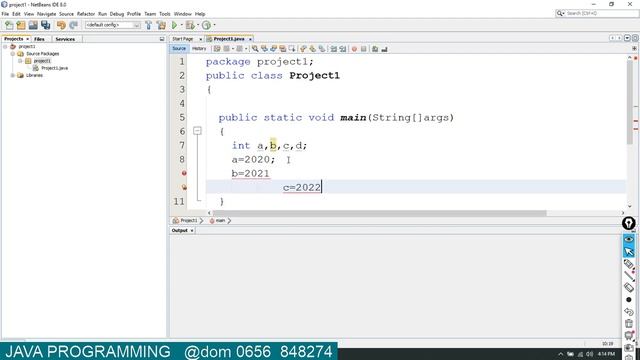The height and width of the screenshot is (360, 640).
Task: Click the Last Edit icon in editor toolbar
Action: (x=217, y=49)
